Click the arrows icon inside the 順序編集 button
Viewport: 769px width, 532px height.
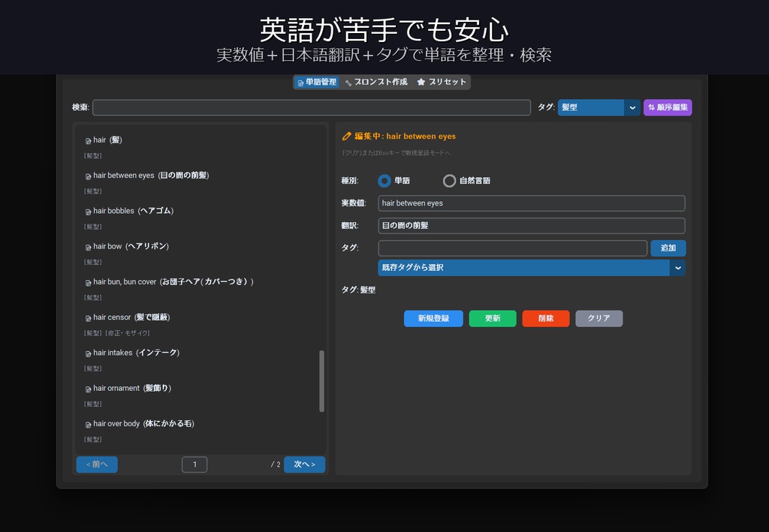(650, 107)
